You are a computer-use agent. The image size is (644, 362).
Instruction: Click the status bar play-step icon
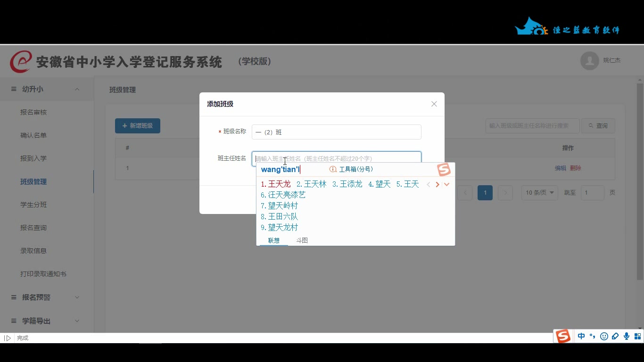tap(8, 338)
